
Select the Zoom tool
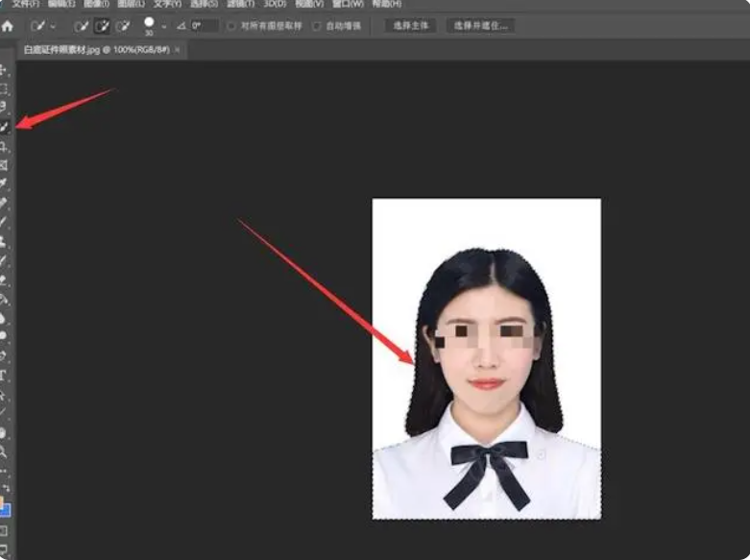(x=4, y=451)
